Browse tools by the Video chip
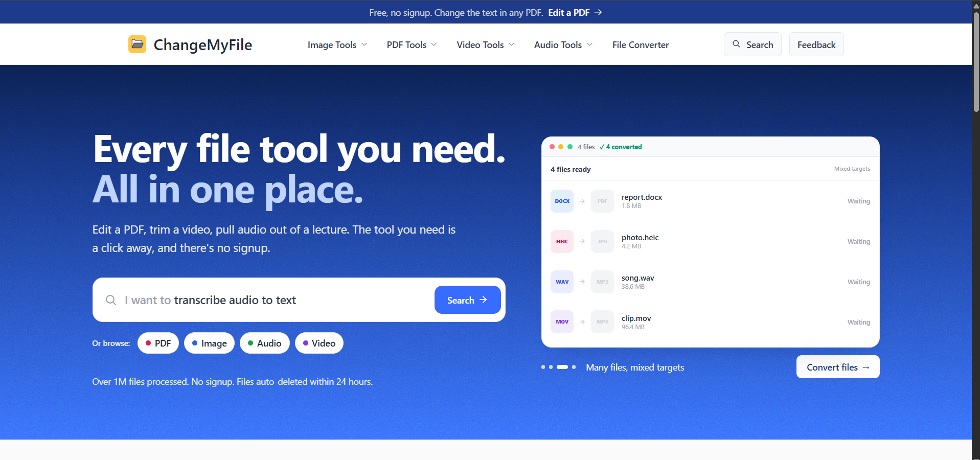 click(319, 343)
